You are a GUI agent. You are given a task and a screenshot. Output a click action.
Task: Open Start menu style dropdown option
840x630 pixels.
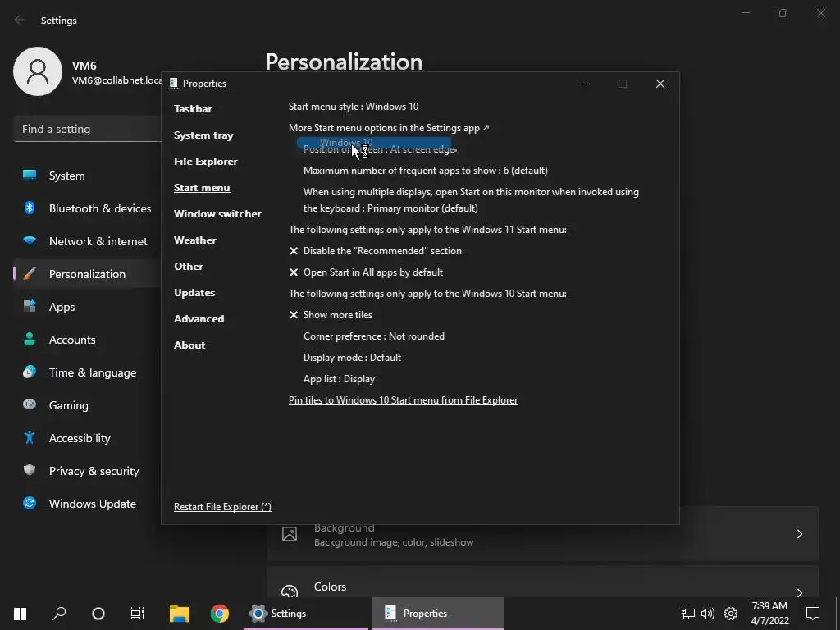point(354,107)
